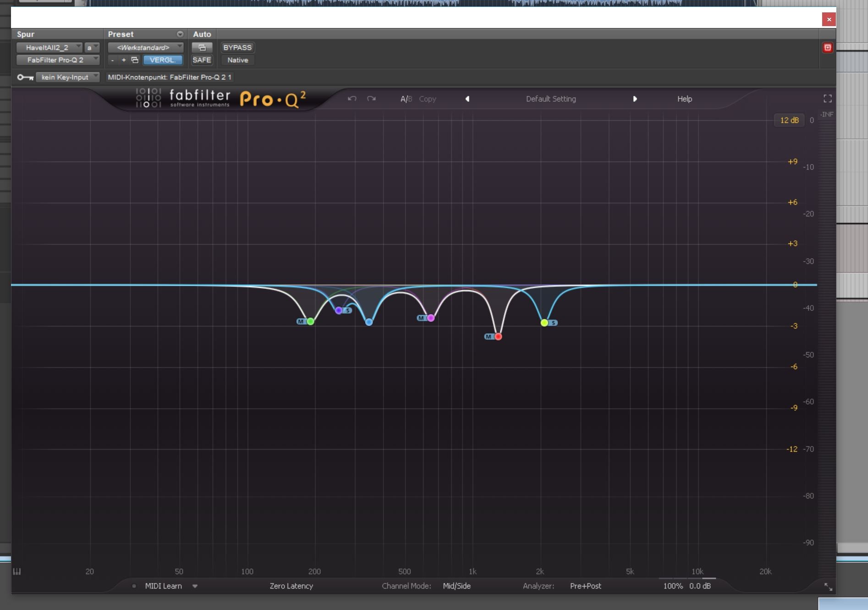
Task: Toggle the BYPASS button
Action: [x=237, y=48]
